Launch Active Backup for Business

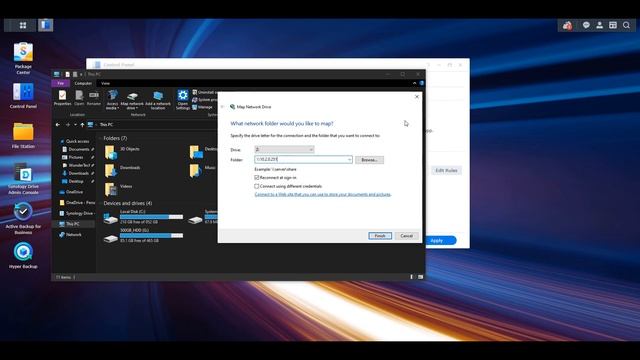tap(23, 218)
